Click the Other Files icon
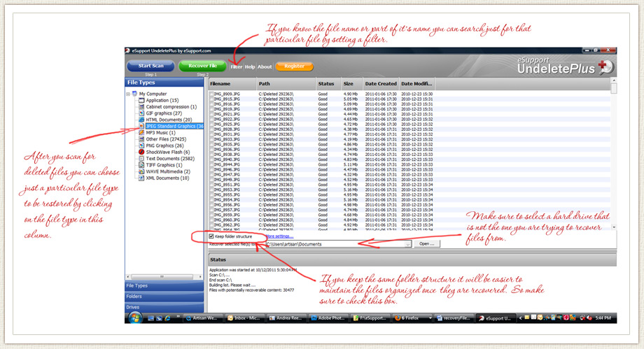 (141, 139)
